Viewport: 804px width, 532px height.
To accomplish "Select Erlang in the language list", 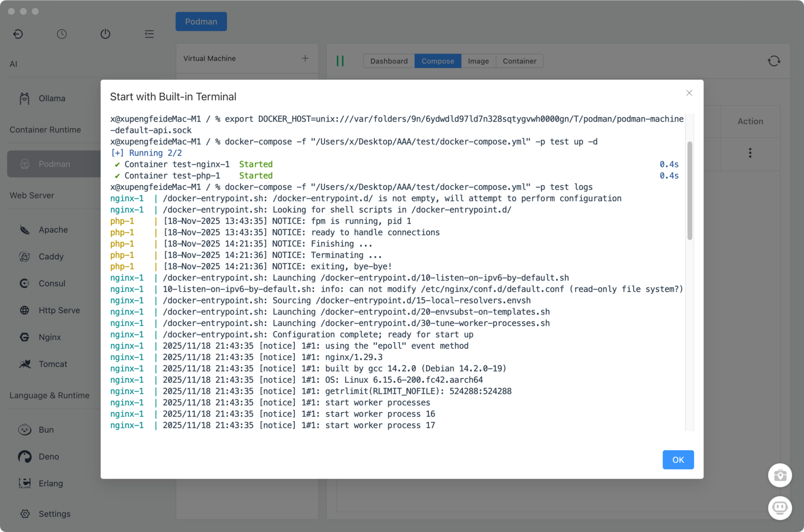I will (50, 483).
